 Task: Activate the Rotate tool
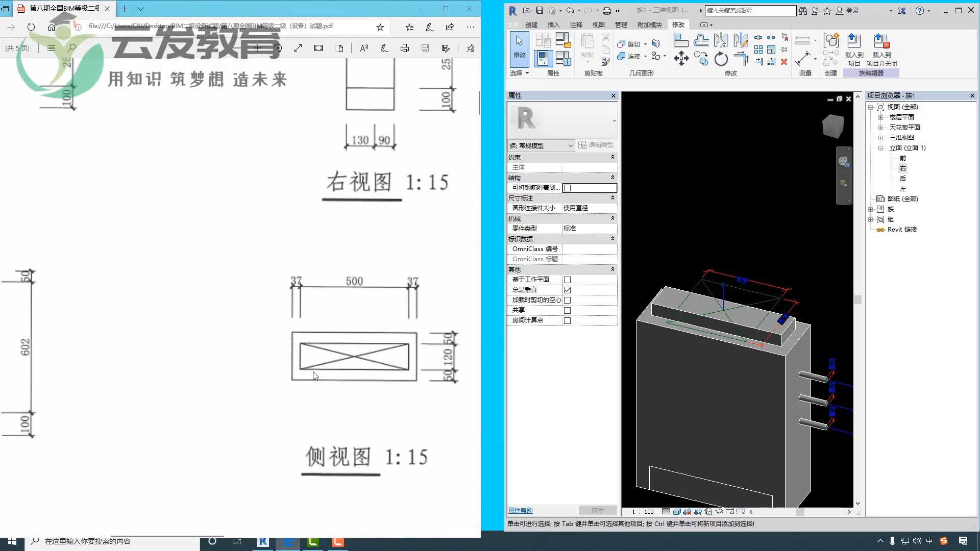point(721,59)
